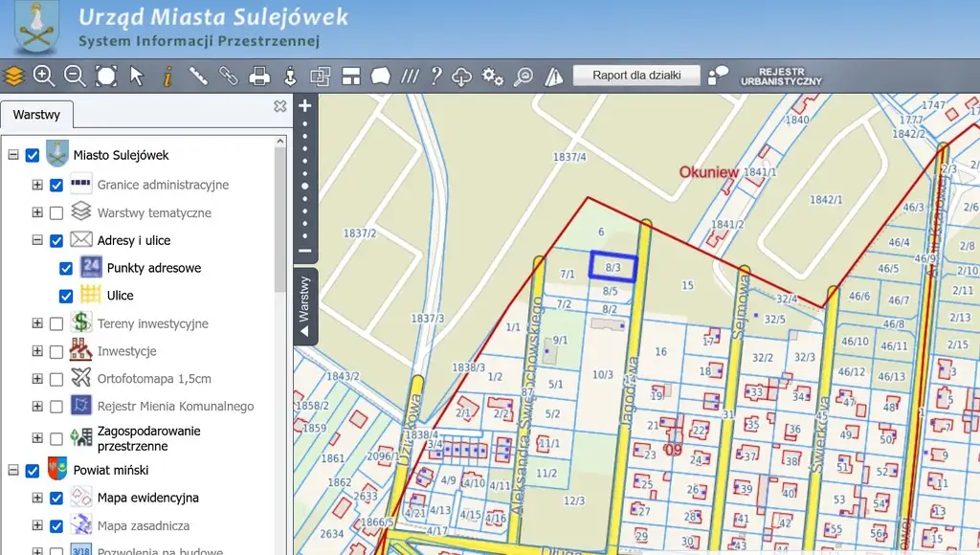Collapse panel using vertical Warstwy tab
Screen dimensions: 980x555
coord(305,306)
